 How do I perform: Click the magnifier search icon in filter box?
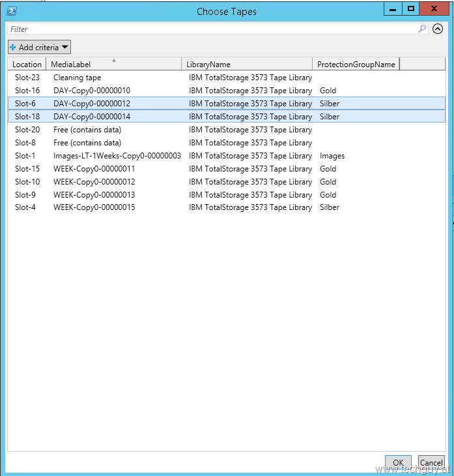click(422, 29)
